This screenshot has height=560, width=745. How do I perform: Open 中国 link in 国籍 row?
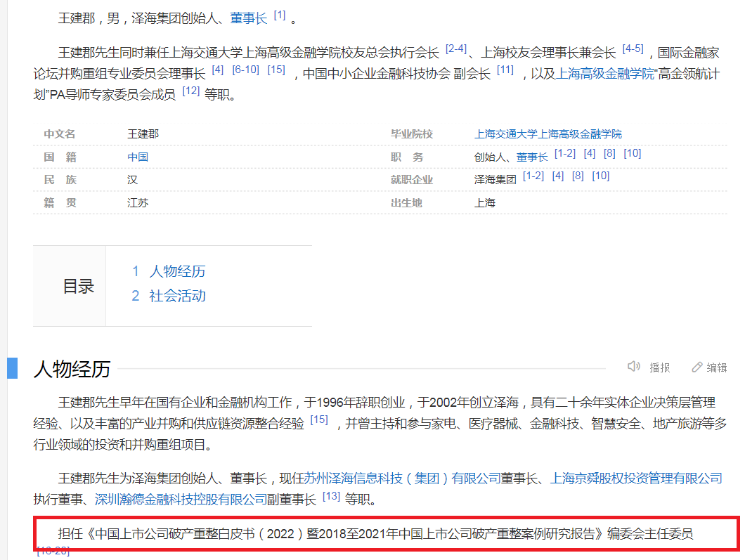[x=138, y=157]
